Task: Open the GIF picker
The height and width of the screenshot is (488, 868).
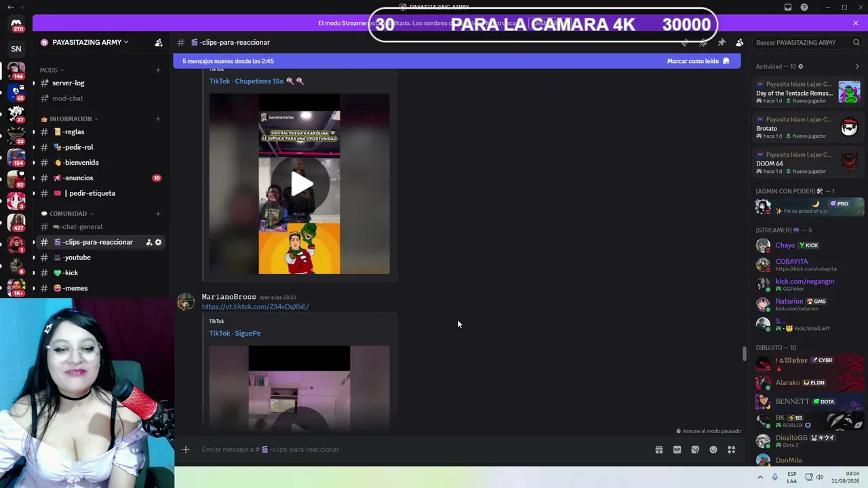Action: [x=677, y=449]
